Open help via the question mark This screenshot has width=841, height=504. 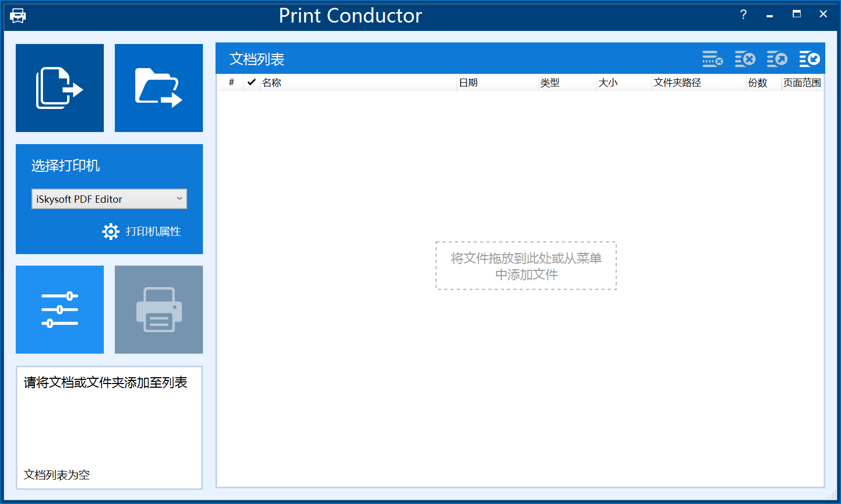(x=743, y=15)
